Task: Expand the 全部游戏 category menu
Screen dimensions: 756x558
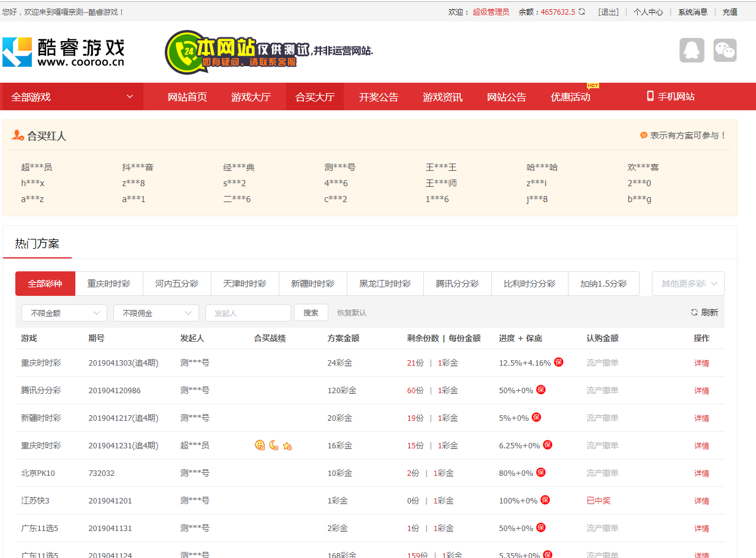Action: pos(72,97)
